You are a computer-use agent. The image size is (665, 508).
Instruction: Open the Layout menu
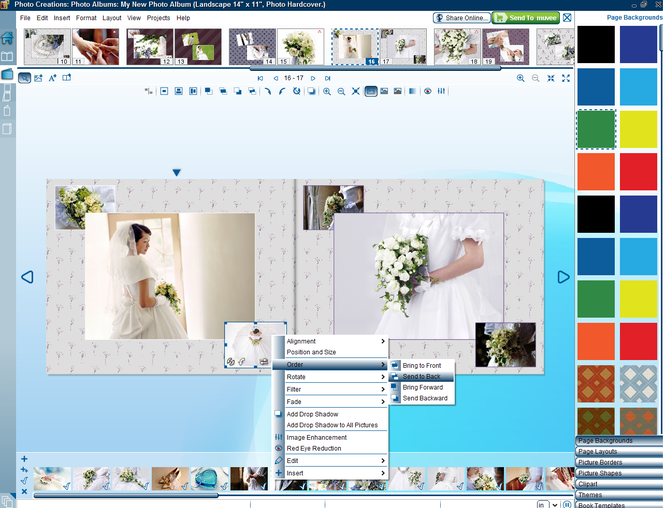pos(112,18)
